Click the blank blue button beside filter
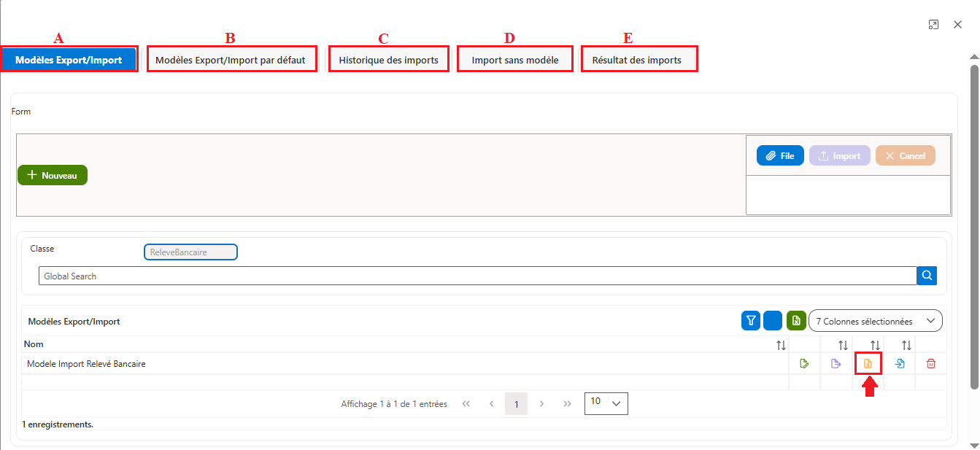980x450 pixels. (773, 320)
